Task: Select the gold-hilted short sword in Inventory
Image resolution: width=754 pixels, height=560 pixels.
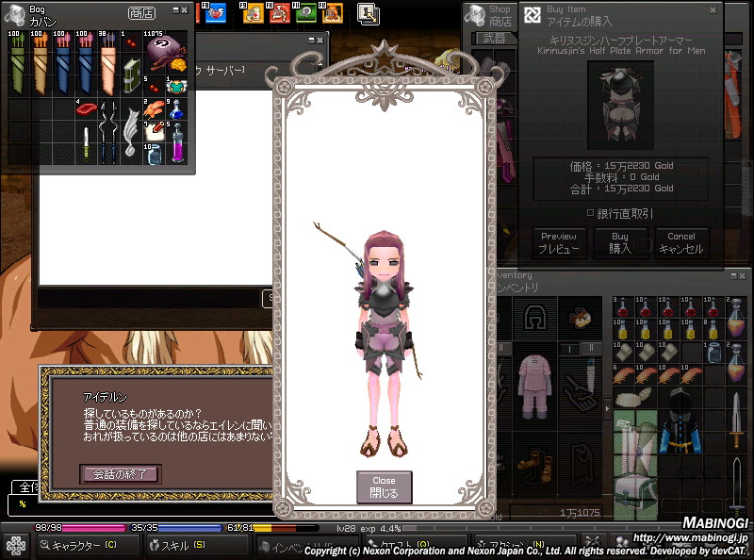Action: [x=736, y=420]
